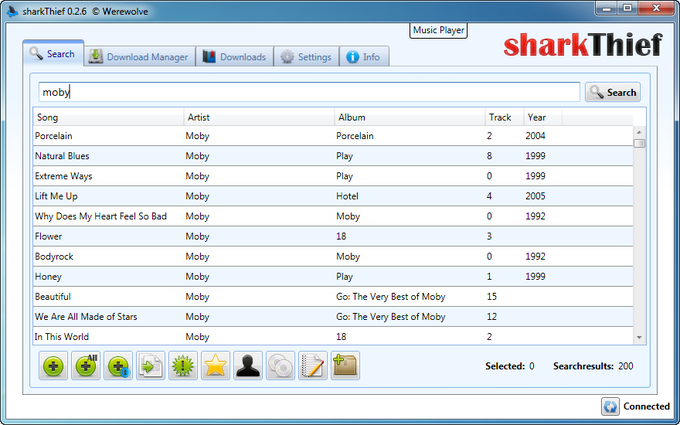This screenshot has height=425, width=680.
Task: Select the song 'Porcelain' row
Action: point(333,136)
